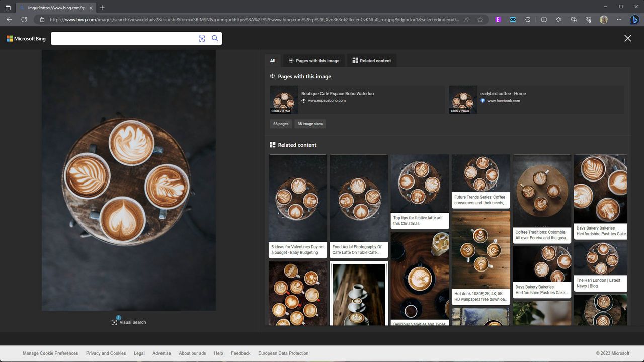Image resolution: width=644 pixels, height=362 pixels.
Task: Open visual search camera icon in search box
Action: click(x=202, y=39)
